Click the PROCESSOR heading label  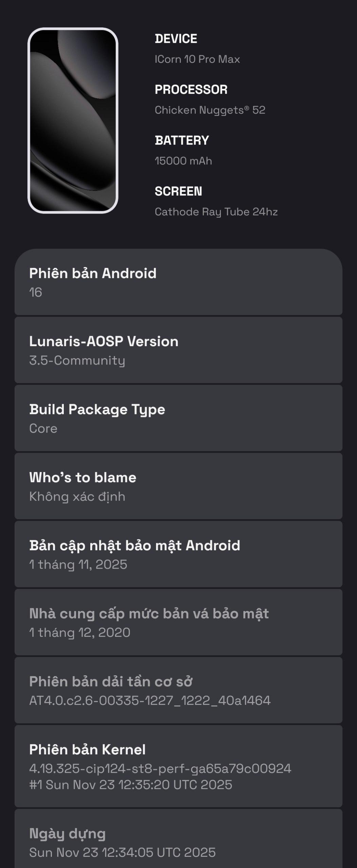pos(191,90)
